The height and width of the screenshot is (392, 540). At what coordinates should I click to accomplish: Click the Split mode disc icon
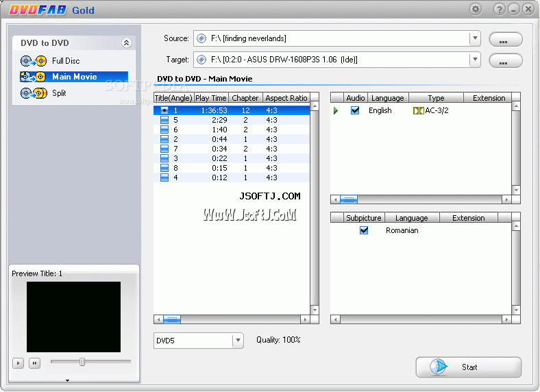click(x=34, y=93)
